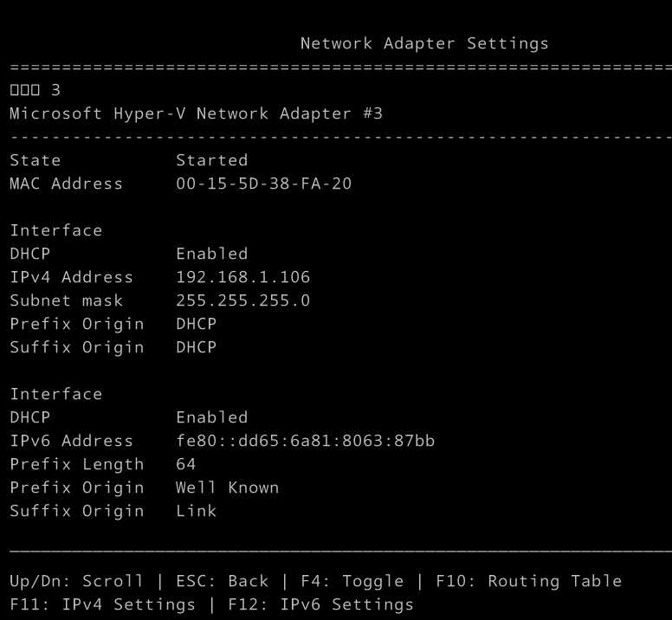The height and width of the screenshot is (620, 672).
Task: Click the Up/Dn: Scroll hint
Action: (x=76, y=581)
